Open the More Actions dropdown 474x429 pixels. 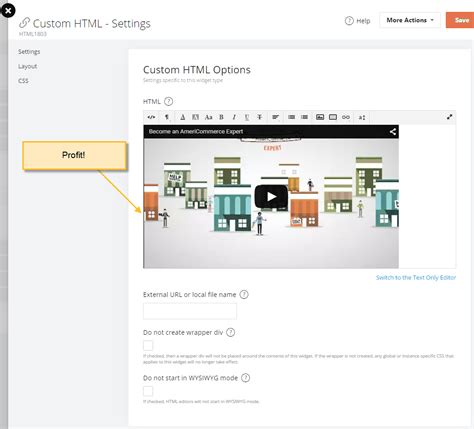(x=410, y=20)
